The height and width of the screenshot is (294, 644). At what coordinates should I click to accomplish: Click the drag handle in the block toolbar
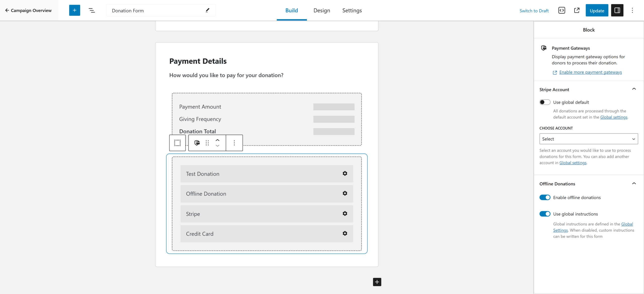pyautogui.click(x=207, y=143)
